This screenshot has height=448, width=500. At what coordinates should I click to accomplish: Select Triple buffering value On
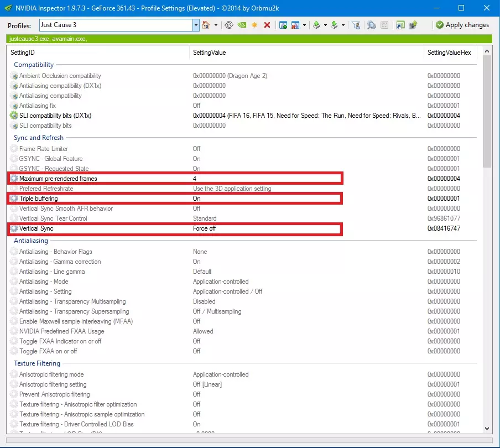tap(196, 199)
